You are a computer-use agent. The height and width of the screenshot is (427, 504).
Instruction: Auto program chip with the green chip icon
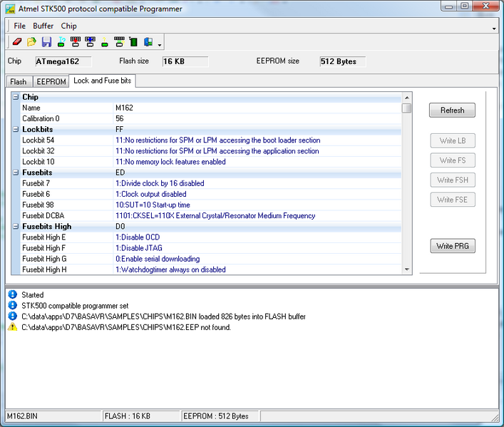[x=133, y=42]
